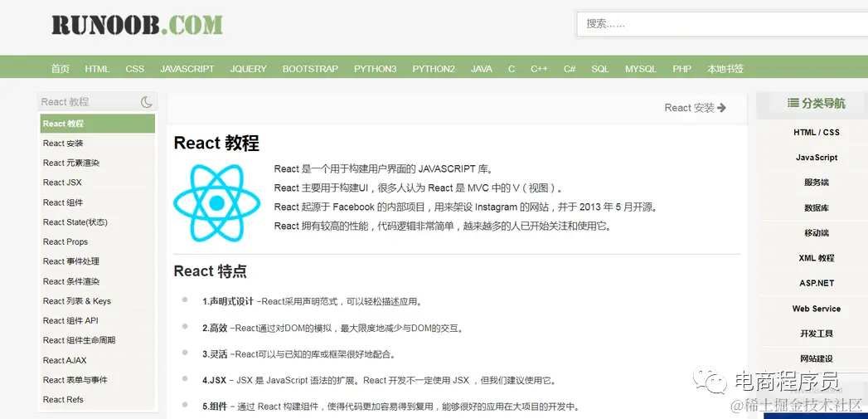Open React AJAX sidebar link

65,360
